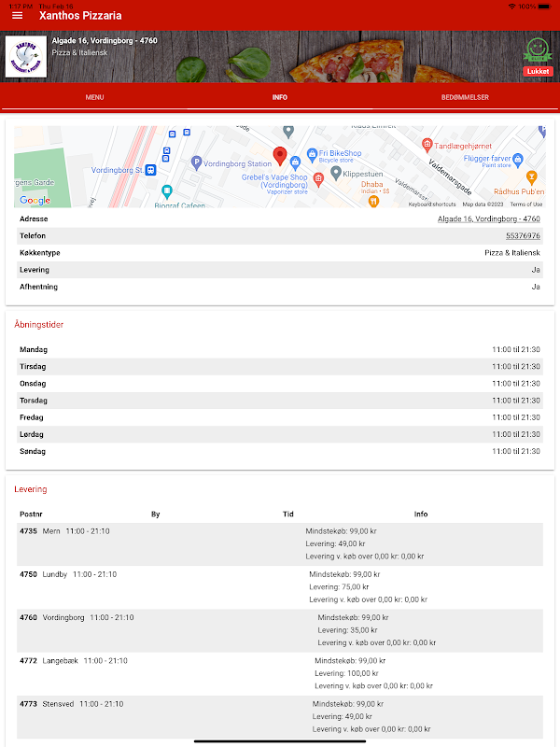The image size is (560, 747).
Task: Click the Afhentning row label
Action: click(x=38, y=287)
